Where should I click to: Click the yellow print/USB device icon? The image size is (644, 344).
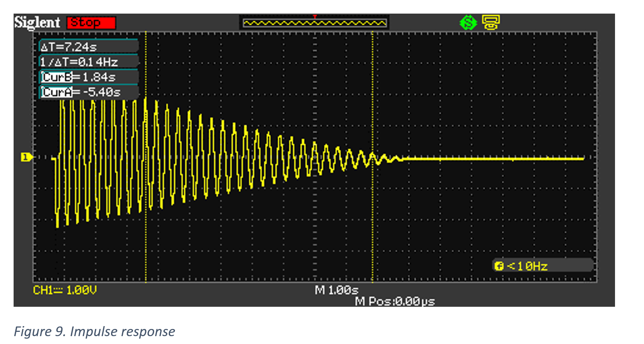point(490,23)
